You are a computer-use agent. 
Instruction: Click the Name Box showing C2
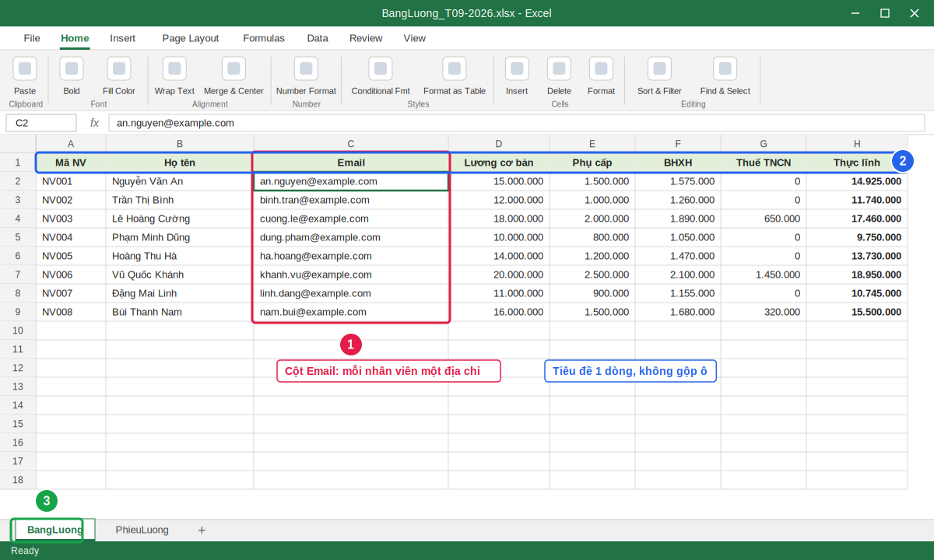pos(41,123)
